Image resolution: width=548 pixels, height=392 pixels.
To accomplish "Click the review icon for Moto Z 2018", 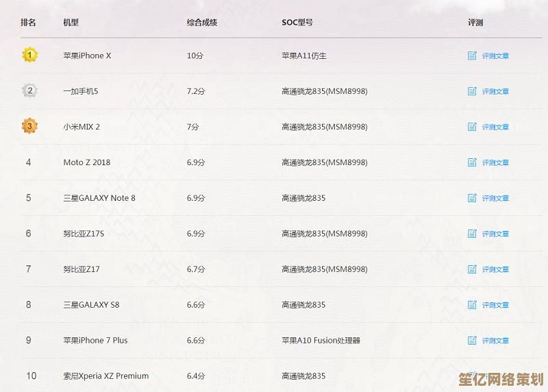I will click(472, 162).
